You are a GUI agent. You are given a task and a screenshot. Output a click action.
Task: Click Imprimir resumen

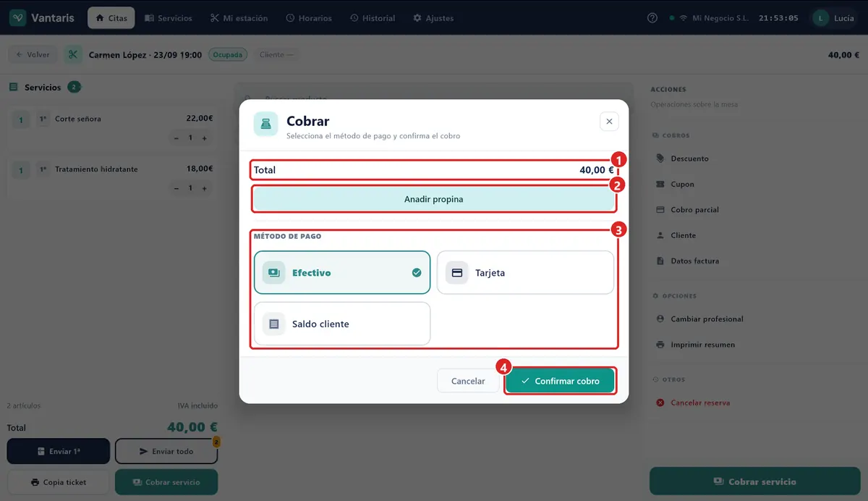tap(695, 345)
